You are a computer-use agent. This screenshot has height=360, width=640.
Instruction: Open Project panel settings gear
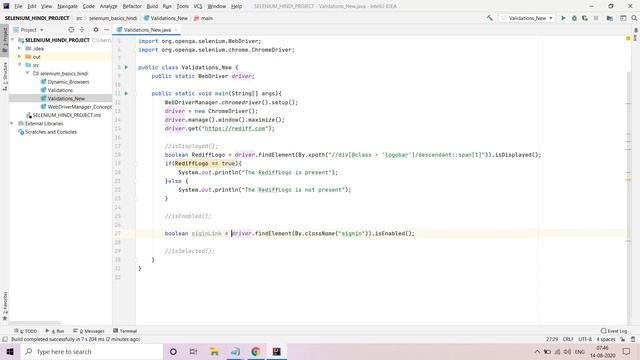[x=96, y=30]
